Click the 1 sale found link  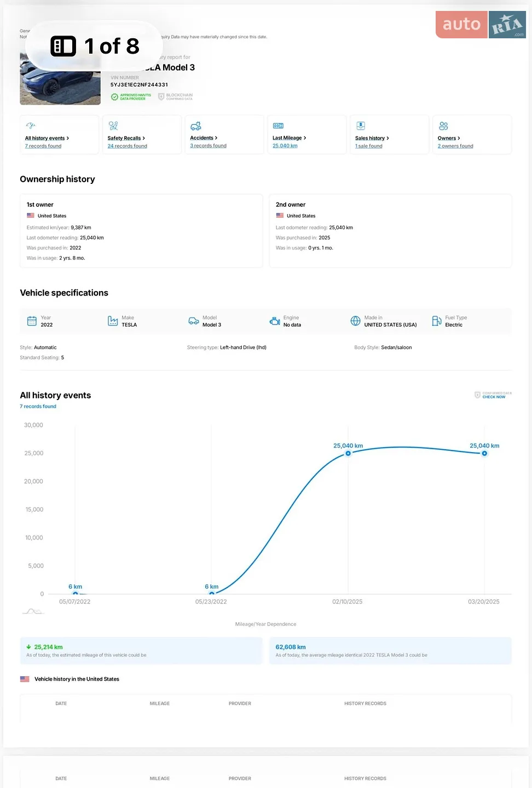369,146
